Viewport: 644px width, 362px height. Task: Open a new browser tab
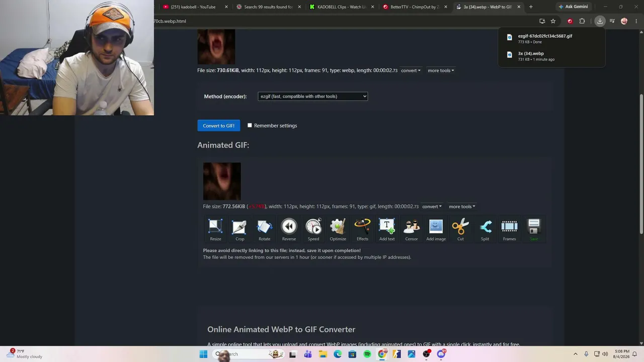pyautogui.click(x=531, y=7)
